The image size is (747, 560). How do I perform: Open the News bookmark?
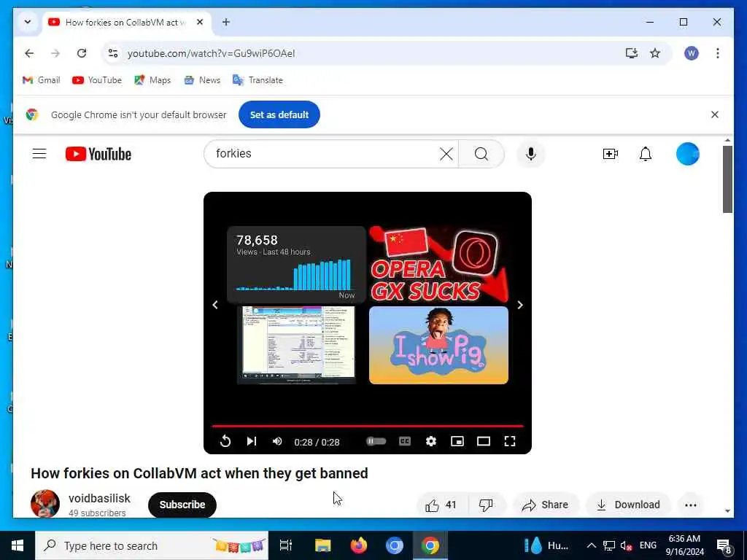point(203,80)
